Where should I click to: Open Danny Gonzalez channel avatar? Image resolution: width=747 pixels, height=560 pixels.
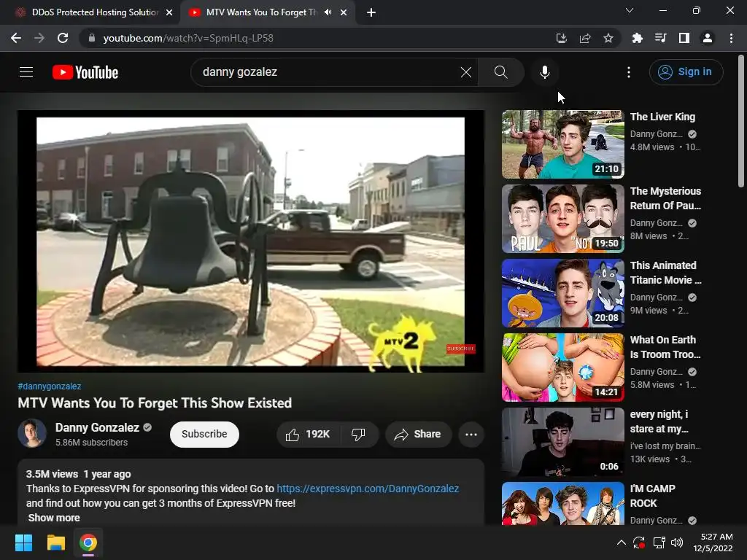point(32,433)
